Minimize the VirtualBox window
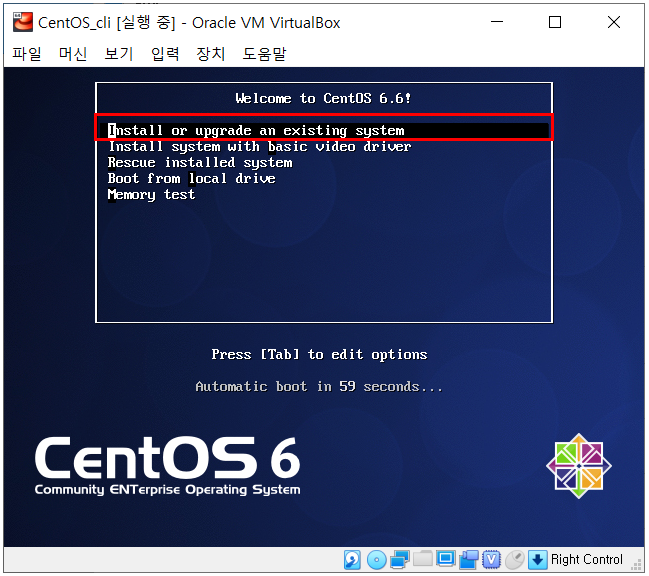The height and width of the screenshot is (576, 649). (x=497, y=22)
